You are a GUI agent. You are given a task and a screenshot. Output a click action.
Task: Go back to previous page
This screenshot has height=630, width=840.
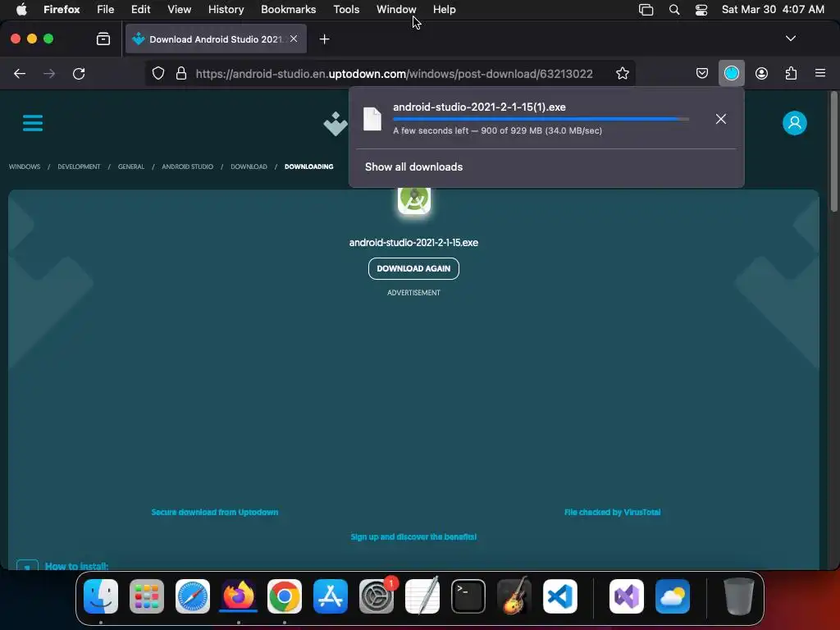pyautogui.click(x=20, y=73)
